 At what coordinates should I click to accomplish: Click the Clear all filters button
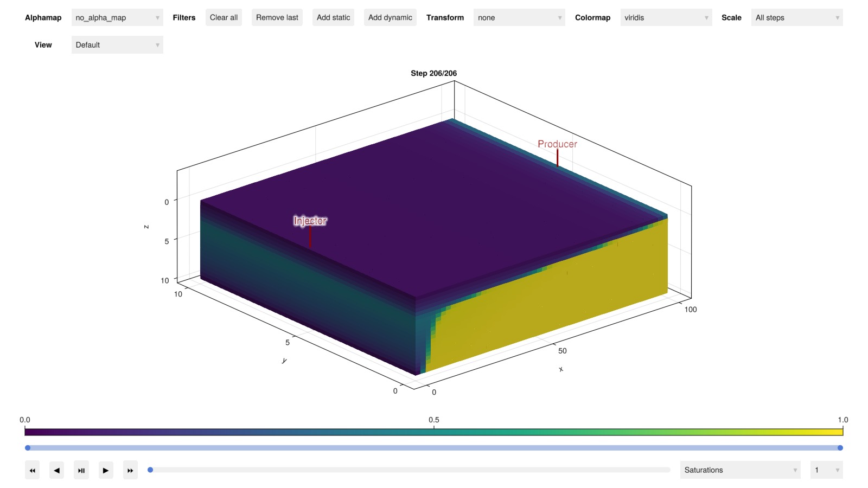224,18
